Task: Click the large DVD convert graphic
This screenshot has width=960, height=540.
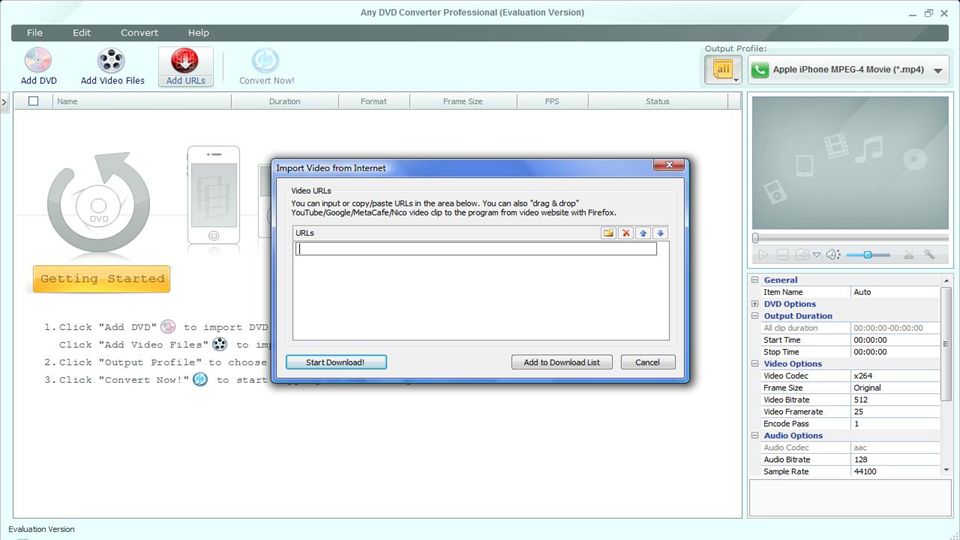Action: click(x=99, y=202)
